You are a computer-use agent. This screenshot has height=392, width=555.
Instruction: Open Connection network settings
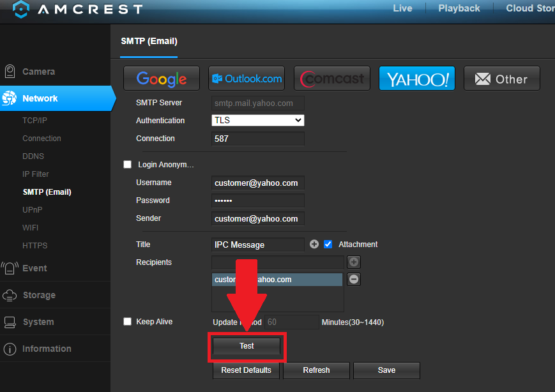(42, 139)
